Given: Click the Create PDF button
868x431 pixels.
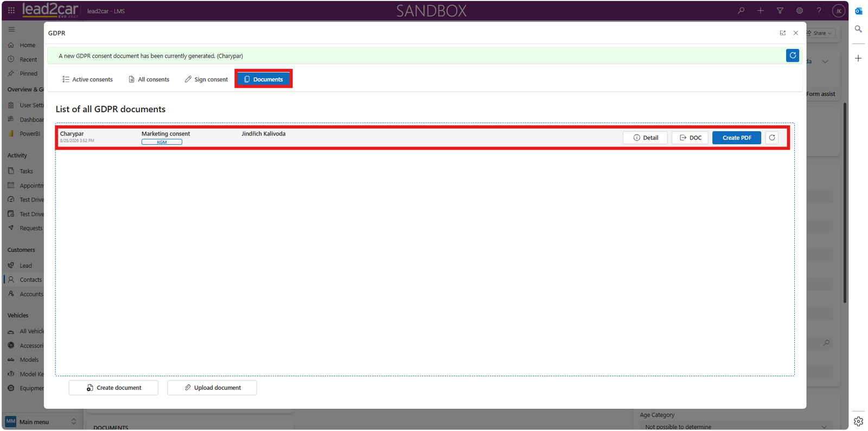Looking at the screenshot, I should coord(737,138).
